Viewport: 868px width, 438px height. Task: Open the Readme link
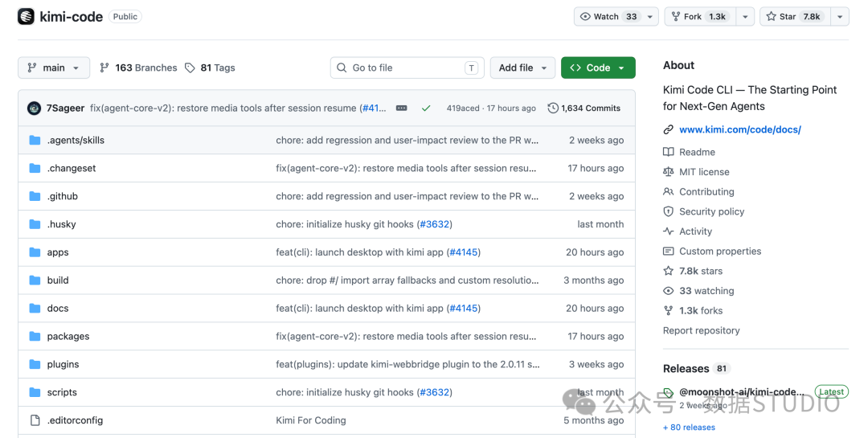click(697, 152)
